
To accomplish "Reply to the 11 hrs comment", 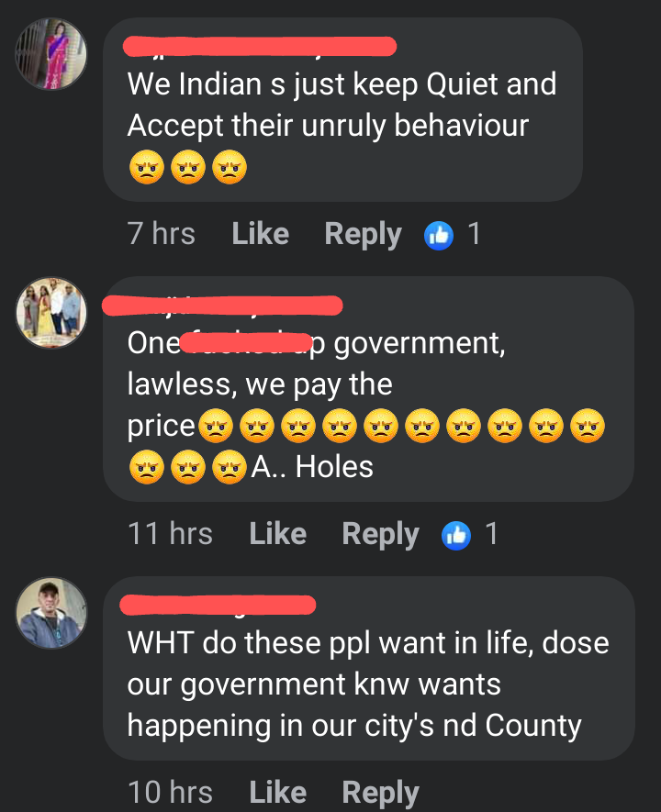I will 380,535.
